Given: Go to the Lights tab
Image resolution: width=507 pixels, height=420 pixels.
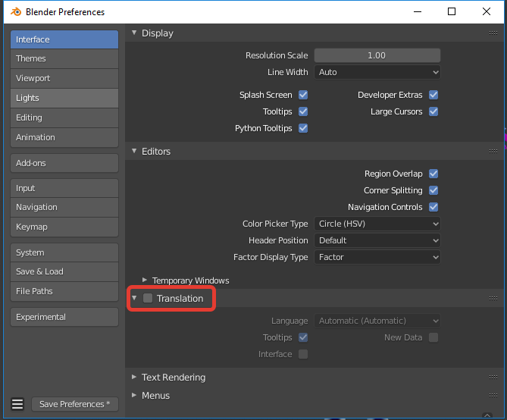Looking at the screenshot, I should pyautogui.click(x=64, y=98).
